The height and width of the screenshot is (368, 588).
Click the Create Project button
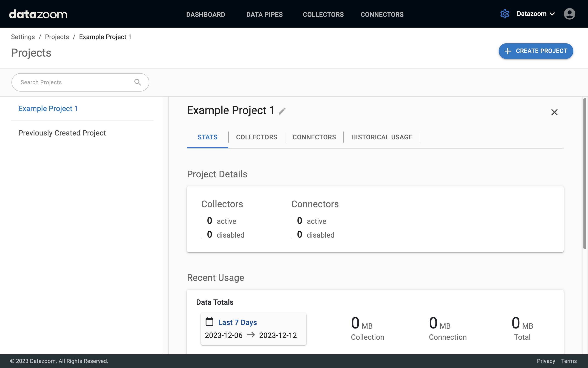pos(536,51)
